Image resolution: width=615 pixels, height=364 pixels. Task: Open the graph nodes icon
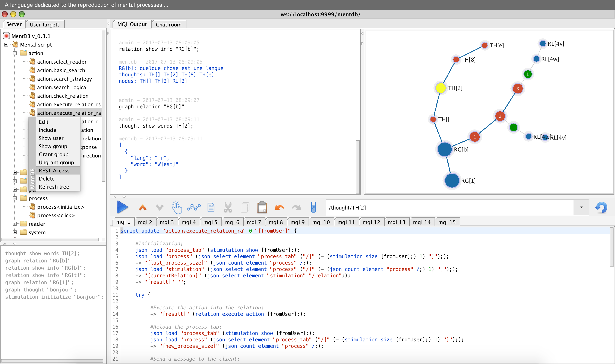pos(194,208)
